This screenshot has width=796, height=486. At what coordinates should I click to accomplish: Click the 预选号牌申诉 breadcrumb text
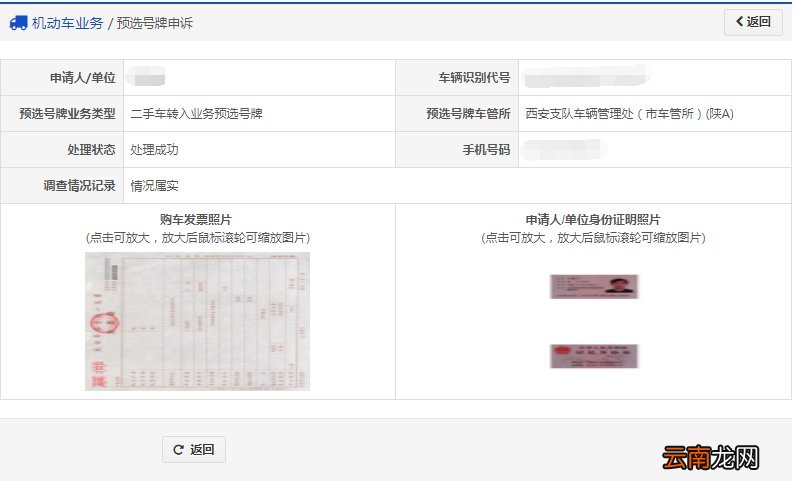point(155,23)
